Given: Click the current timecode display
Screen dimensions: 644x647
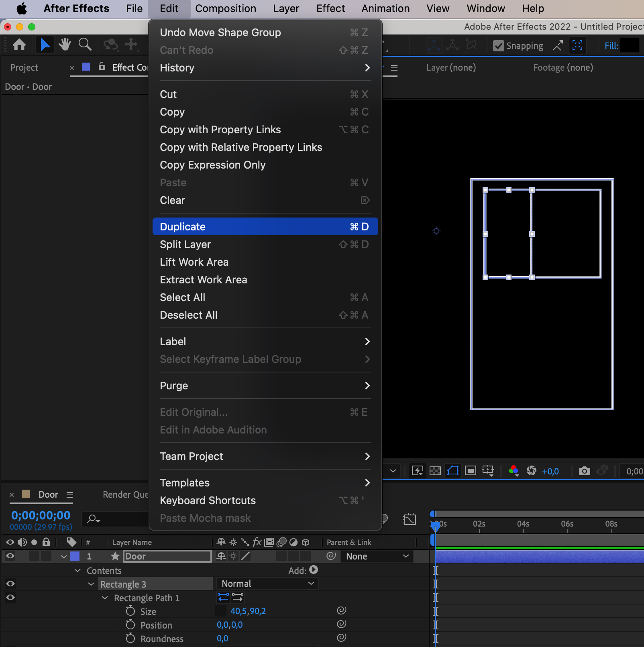Looking at the screenshot, I should (41, 515).
